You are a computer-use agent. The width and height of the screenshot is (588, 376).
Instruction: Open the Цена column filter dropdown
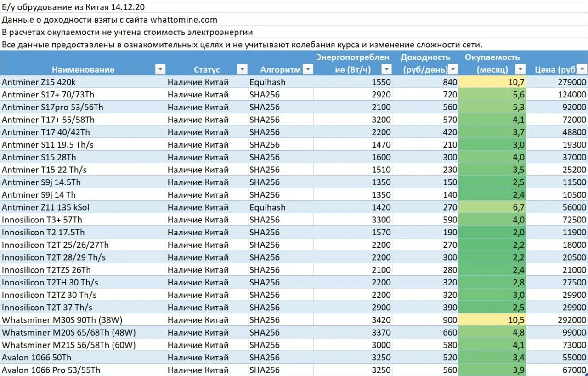[582, 69]
